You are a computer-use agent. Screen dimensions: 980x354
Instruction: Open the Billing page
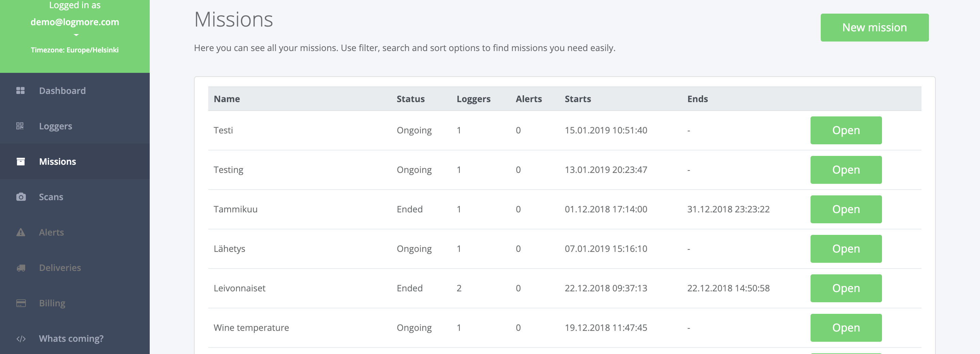tap(75, 303)
